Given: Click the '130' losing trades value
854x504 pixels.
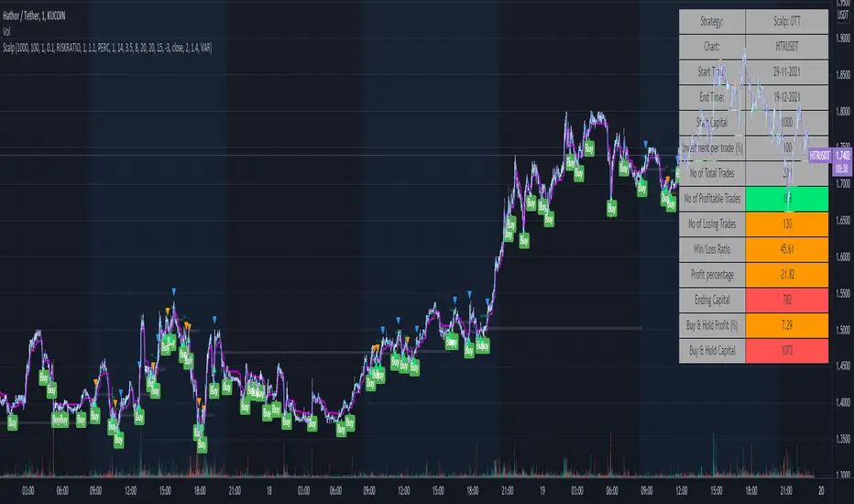Looking at the screenshot, I should (787, 224).
